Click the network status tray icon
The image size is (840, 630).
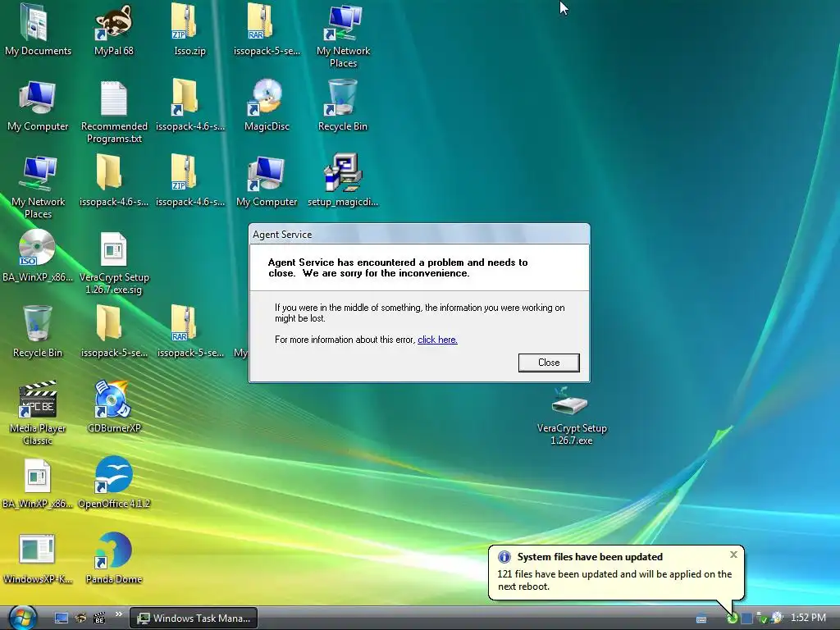(762, 619)
